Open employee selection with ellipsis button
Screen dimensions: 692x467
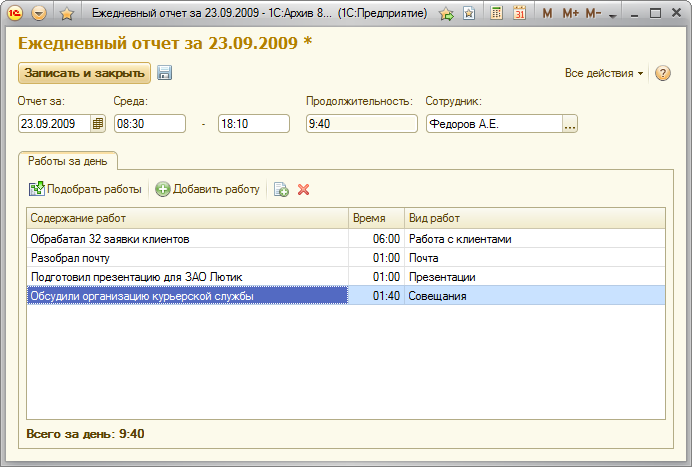tap(570, 124)
